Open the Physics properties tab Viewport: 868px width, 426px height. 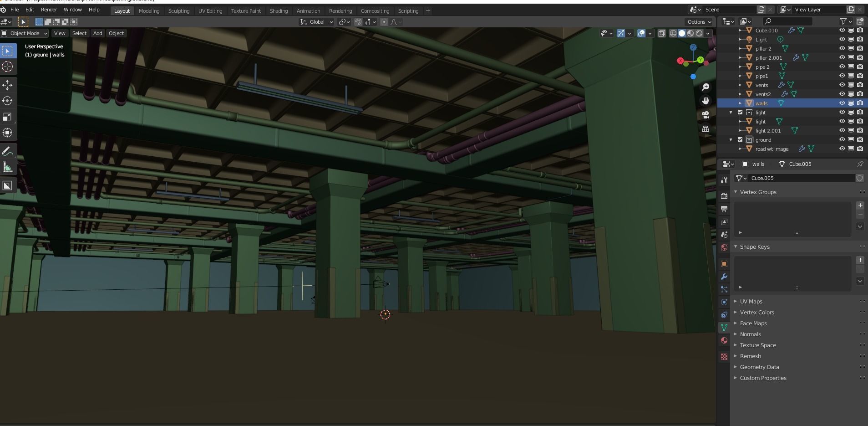(x=724, y=302)
